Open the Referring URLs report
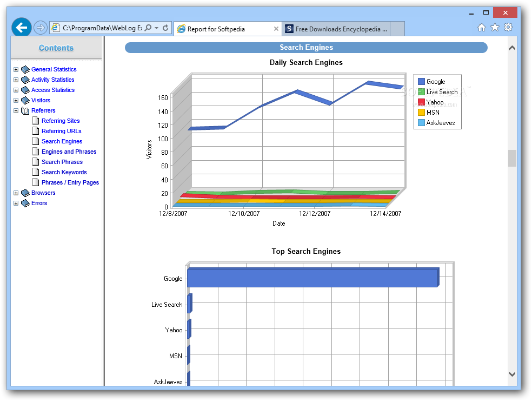Image resolution: width=532 pixels, height=401 pixels. 62,131
